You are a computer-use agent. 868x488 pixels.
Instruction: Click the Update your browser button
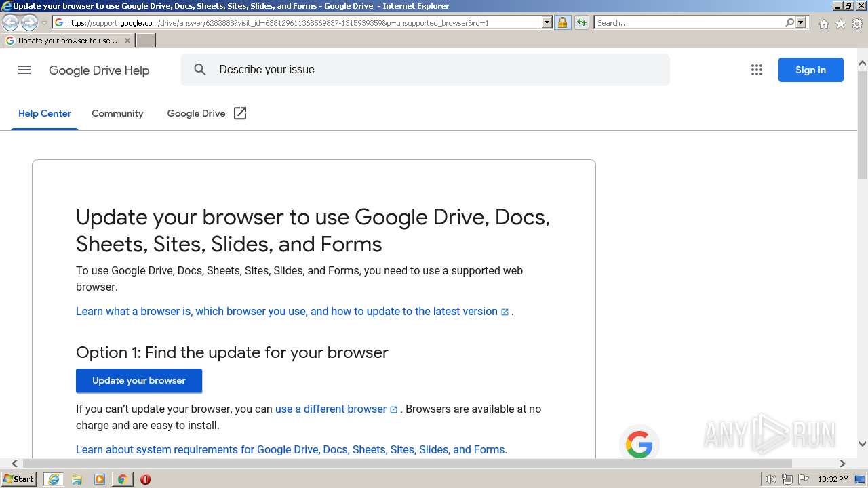click(139, 381)
